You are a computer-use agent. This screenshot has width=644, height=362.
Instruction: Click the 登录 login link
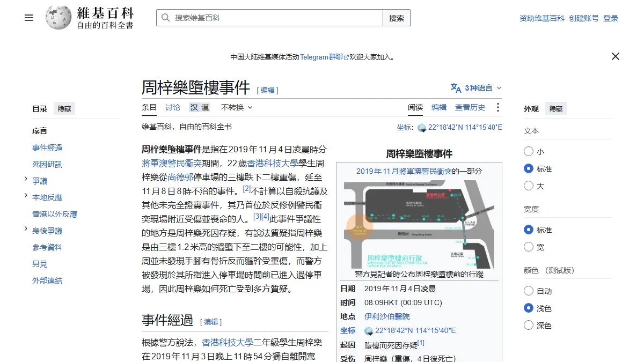point(611,18)
